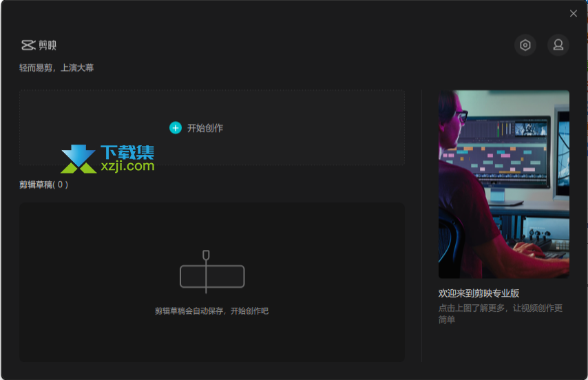Open the welcome banner editor image
This screenshot has width=588, height=380.
[x=503, y=184]
